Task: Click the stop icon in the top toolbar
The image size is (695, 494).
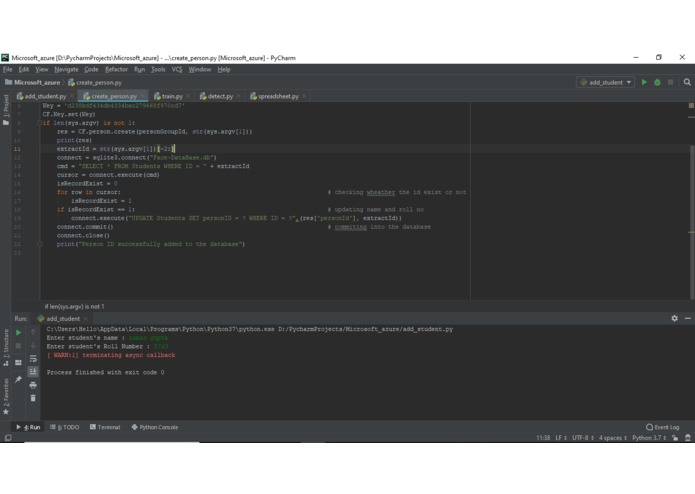Action: point(671,82)
